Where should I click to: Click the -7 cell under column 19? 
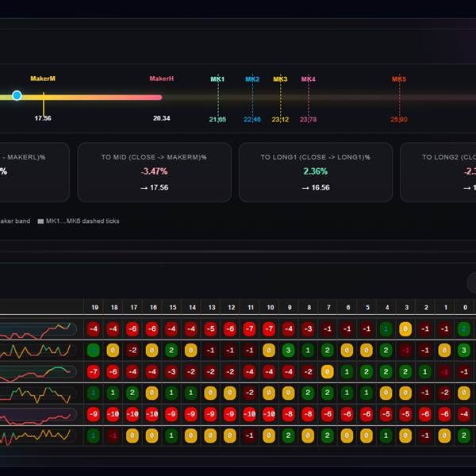[x=94, y=371]
